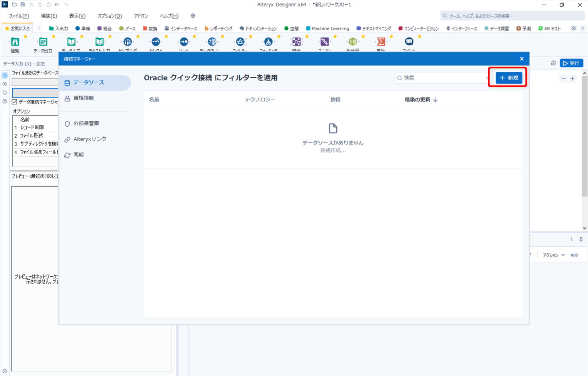Viewport: 588px width, 376px height.
Task: Switch to AB テスト palette tab
Action: 549,28
